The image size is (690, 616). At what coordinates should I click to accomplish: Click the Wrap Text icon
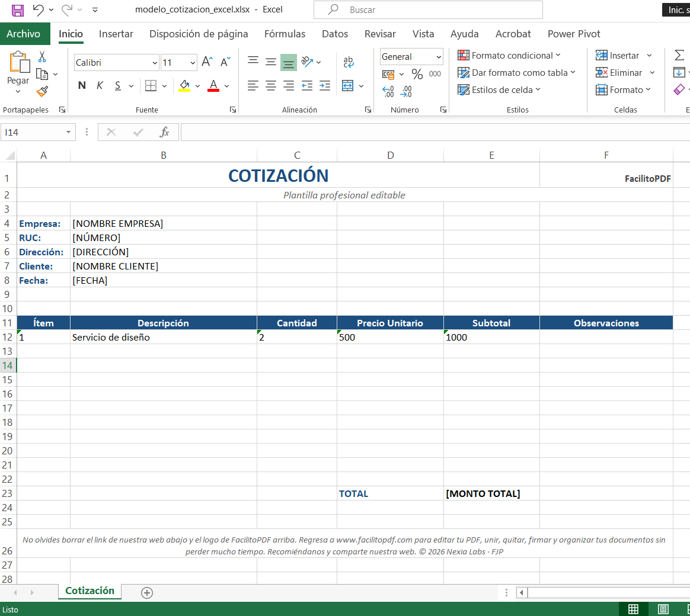348,62
